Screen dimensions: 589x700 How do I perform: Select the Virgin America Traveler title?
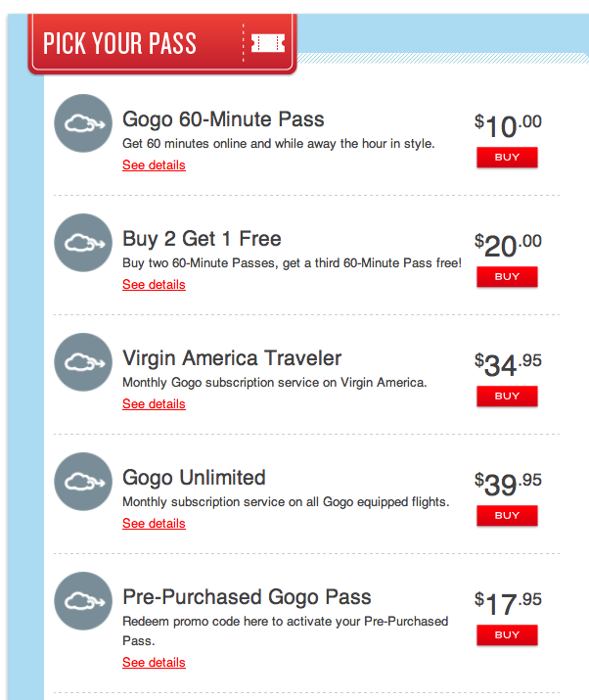pyautogui.click(x=232, y=358)
